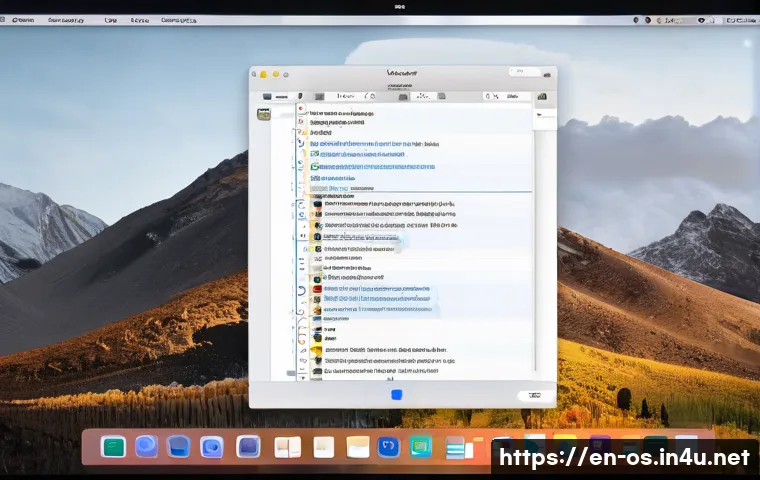Viewport: 760px width, 480px height.
Task: Click the red icon at top of the list
Action: click(x=302, y=107)
